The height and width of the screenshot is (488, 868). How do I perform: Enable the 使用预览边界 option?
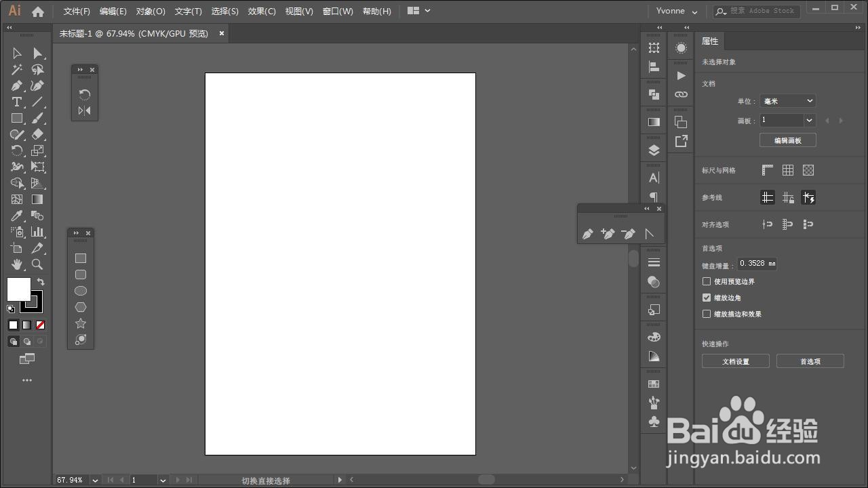pyautogui.click(x=707, y=281)
